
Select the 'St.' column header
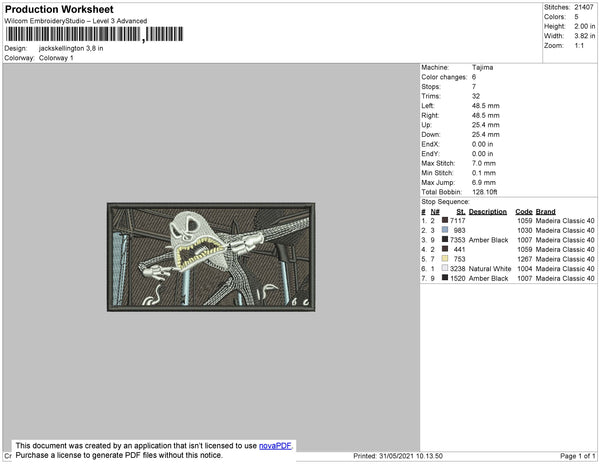[x=461, y=212]
